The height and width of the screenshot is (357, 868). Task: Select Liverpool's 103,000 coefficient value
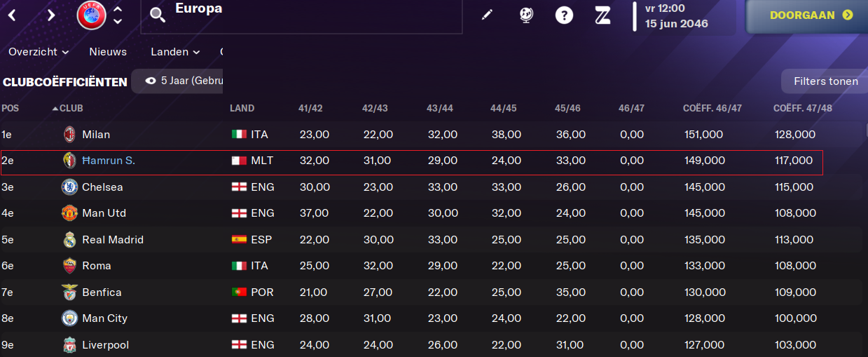(x=795, y=344)
